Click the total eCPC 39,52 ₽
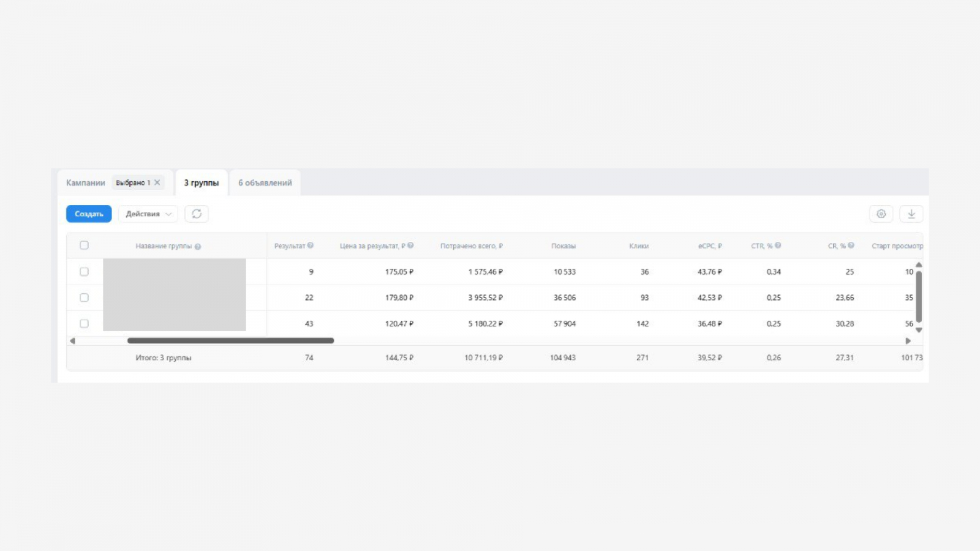Screen dimensions: 980x551 [x=710, y=358]
